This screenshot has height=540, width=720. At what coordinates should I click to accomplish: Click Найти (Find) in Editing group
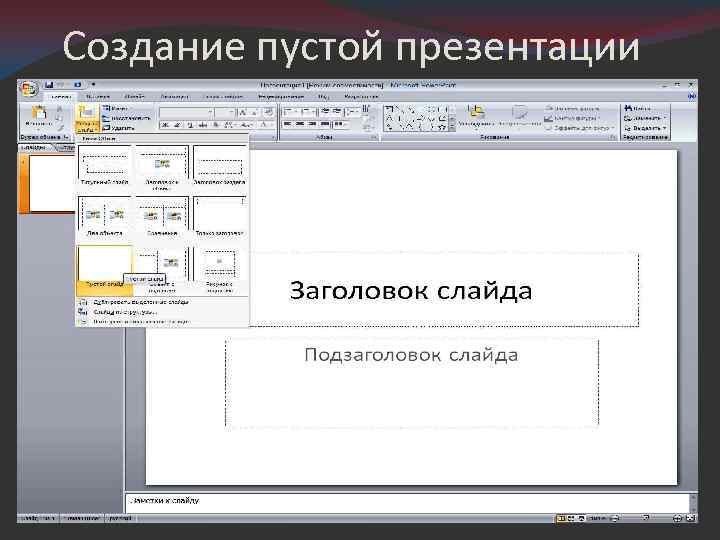pos(638,108)
